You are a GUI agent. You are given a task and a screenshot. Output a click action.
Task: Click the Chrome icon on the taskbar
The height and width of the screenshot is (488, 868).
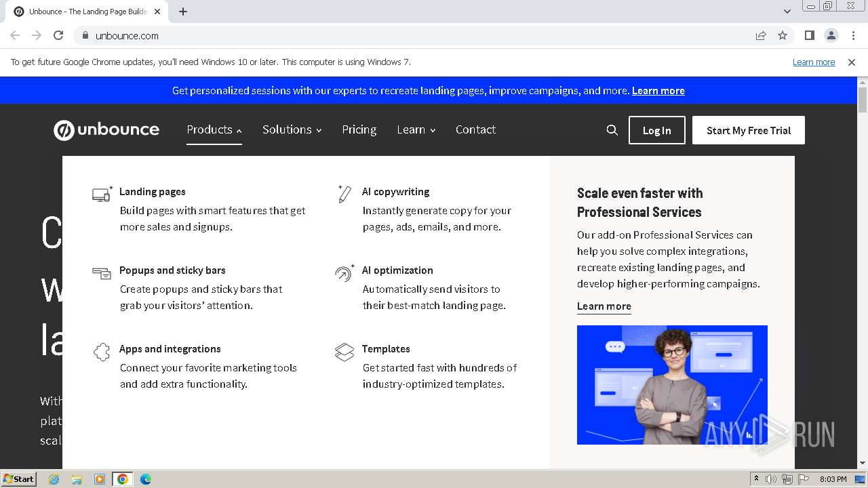123,479
